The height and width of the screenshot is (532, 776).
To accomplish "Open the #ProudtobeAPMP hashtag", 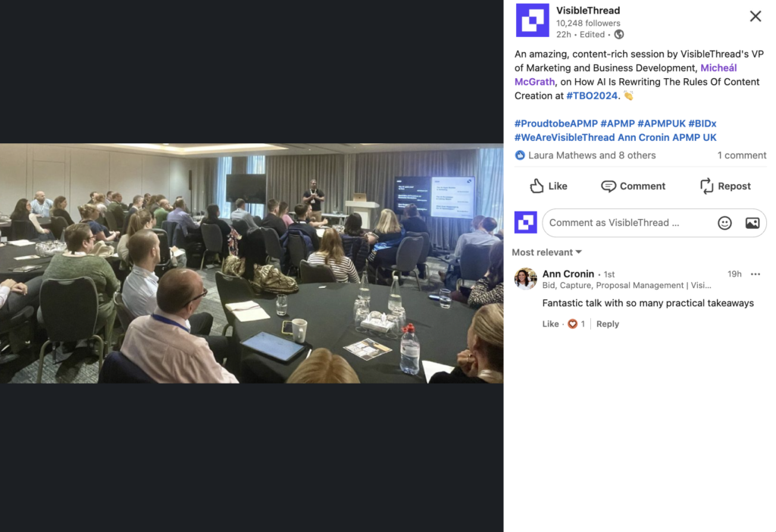I will coord(555,124).
